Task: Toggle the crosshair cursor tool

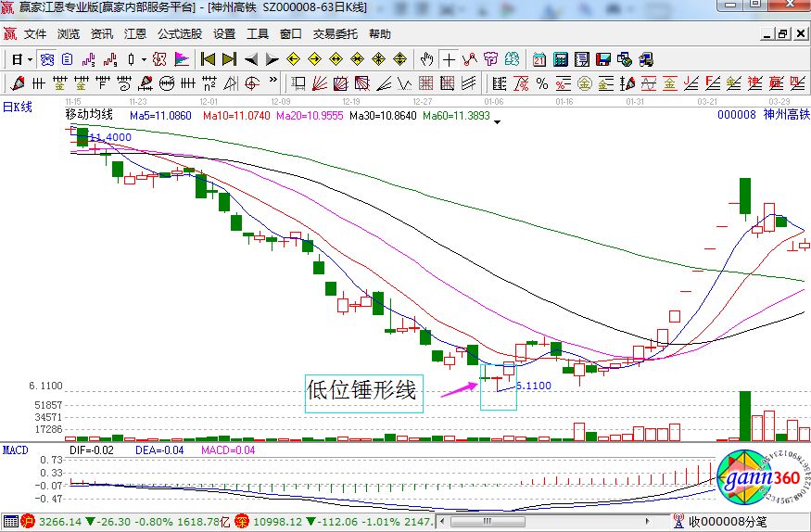Action: pyautogui.click(x=449, y=59)
